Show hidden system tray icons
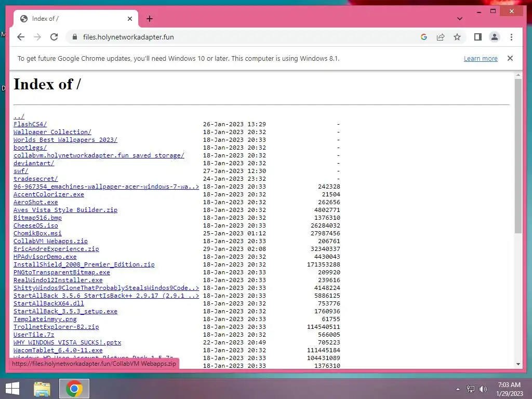Viewport: 532px width, 399px height. tap(458, 389)
